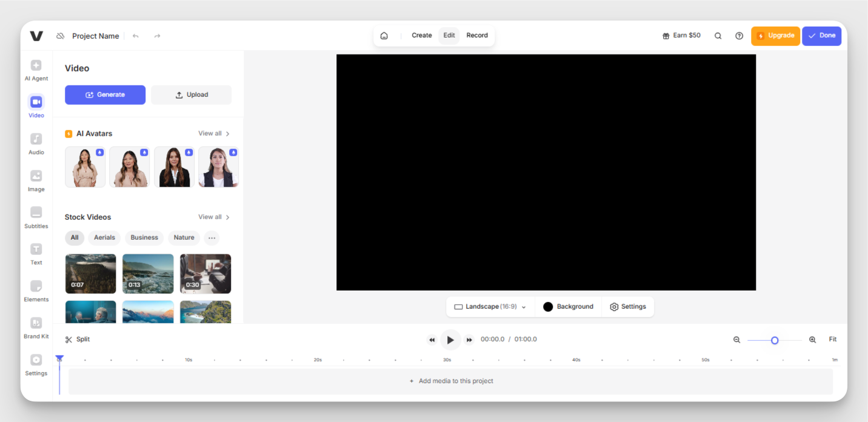
Task: Play the video preview
Action: (x=450, y=340)
